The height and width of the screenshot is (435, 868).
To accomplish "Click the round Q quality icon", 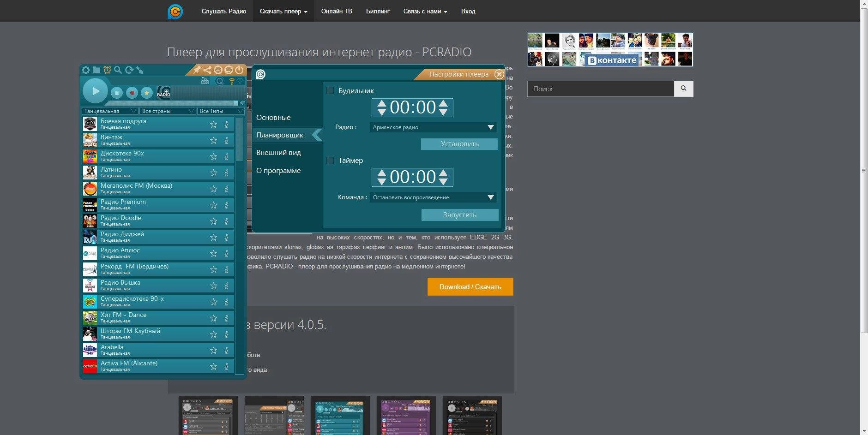I will [220, 82].
